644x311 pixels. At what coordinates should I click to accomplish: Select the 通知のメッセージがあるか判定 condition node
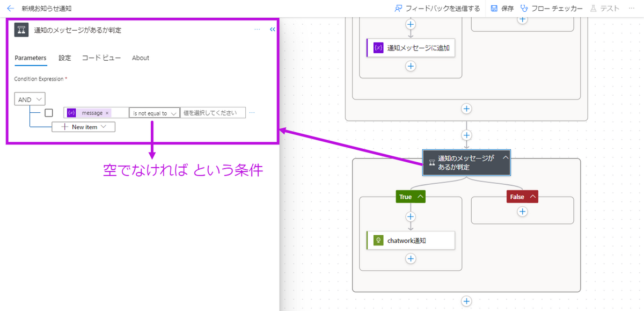(466, 163)
